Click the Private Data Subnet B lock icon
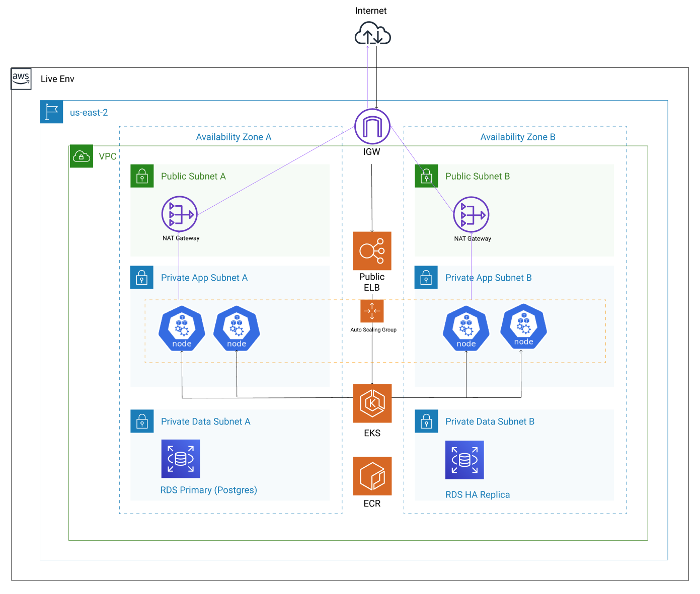 [426, 421]
